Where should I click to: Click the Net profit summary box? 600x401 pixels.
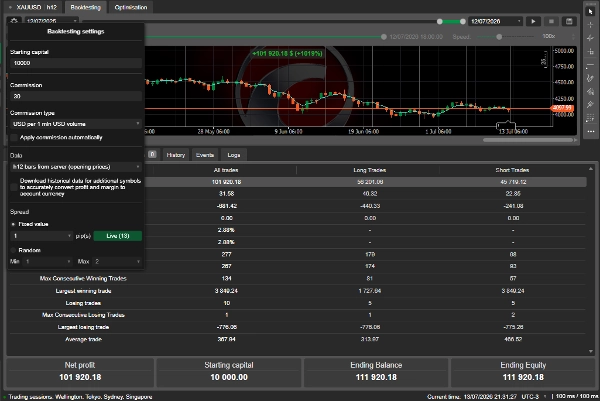[x=80, y=372]
